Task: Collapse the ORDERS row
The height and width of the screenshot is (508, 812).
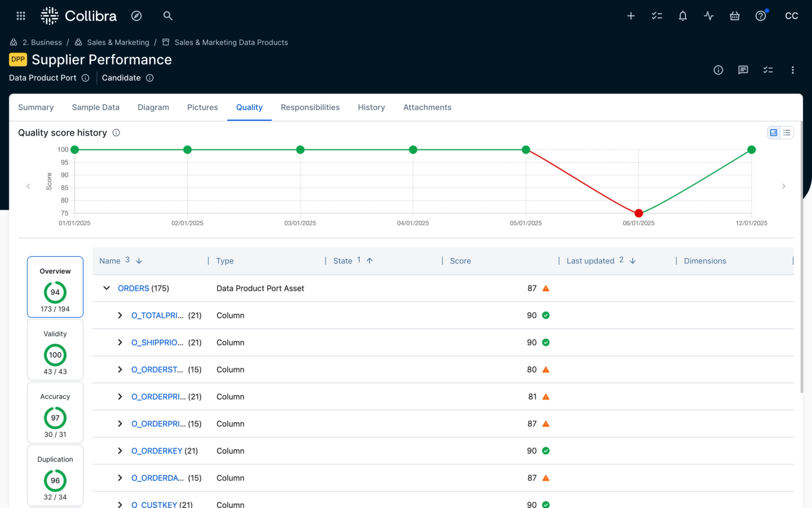Action: click(x=107, y=288)
